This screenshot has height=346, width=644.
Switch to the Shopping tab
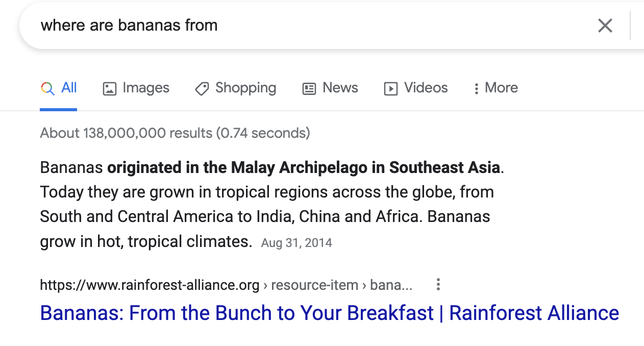(246, 88)
